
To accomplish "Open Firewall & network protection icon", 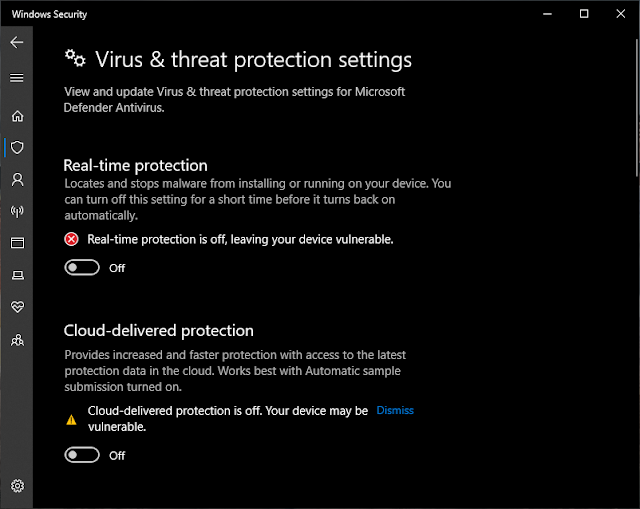I will pos(17,211).
